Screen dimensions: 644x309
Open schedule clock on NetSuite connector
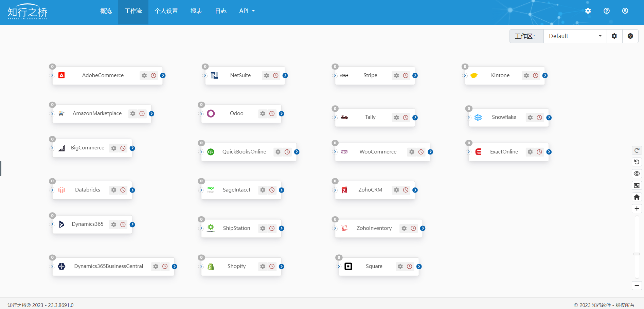276,75
